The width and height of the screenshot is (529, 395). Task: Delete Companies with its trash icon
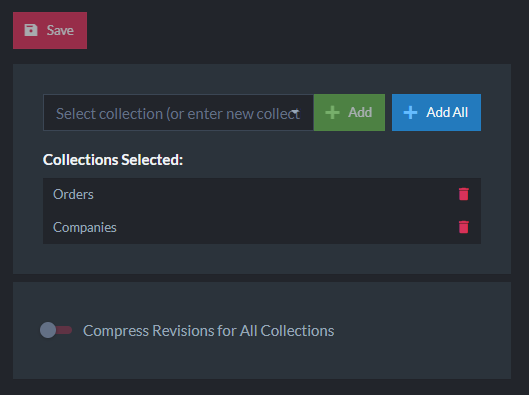coord(464,227)
